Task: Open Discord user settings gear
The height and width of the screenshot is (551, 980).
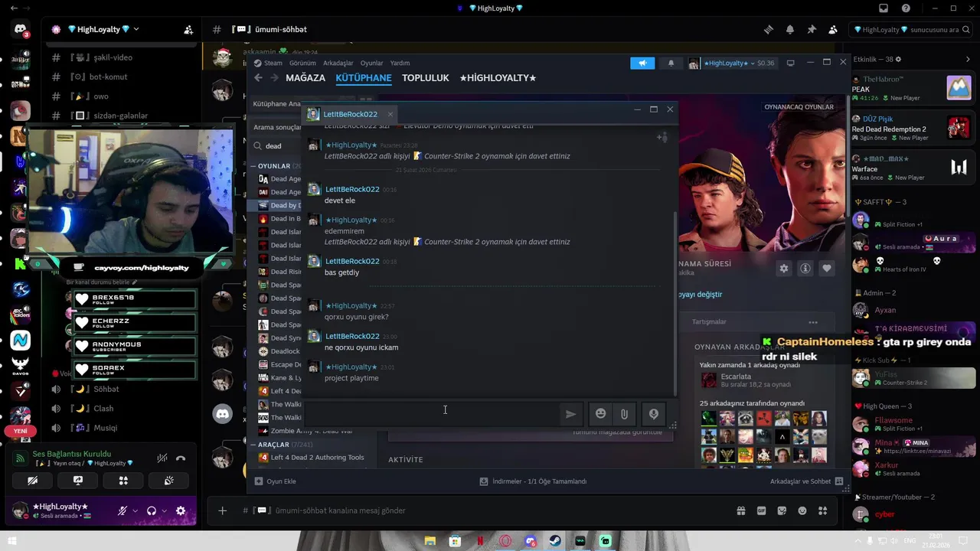Action: pyautogui.click(x=181, y=510)
